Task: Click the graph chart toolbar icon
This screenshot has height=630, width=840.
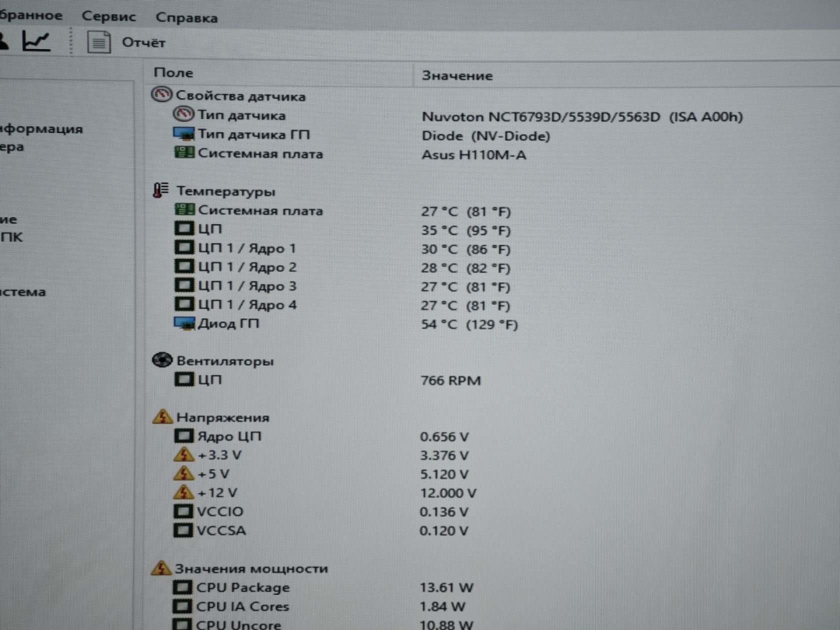Action: click(36, 40)
